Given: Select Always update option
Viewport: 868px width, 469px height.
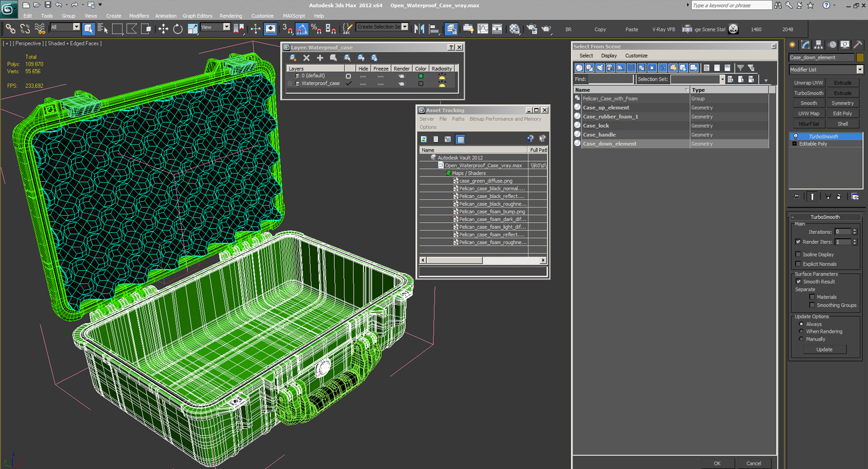Looking at the screenshot, I should coord(801,324).
